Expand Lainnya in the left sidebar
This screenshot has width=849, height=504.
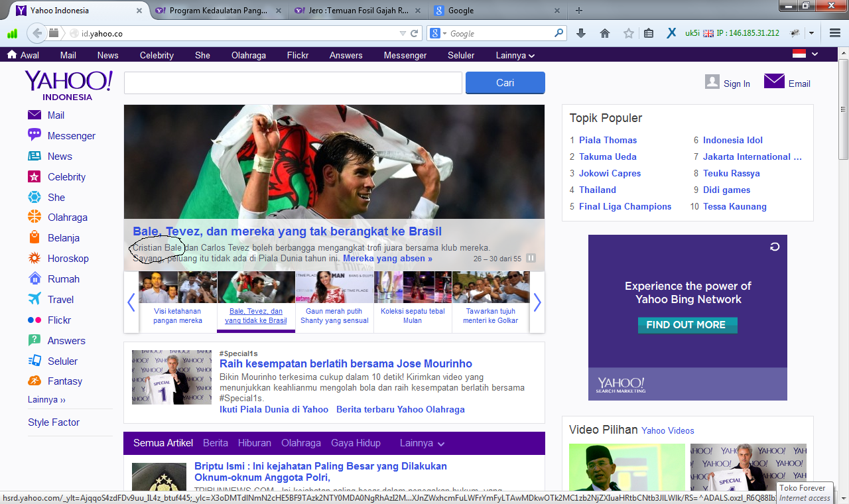46,400
